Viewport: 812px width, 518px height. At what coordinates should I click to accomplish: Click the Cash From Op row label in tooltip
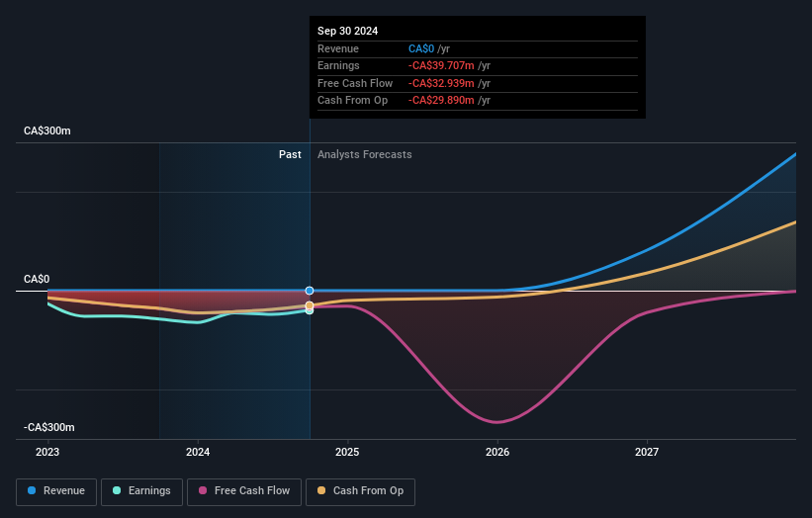coord(353,101)
